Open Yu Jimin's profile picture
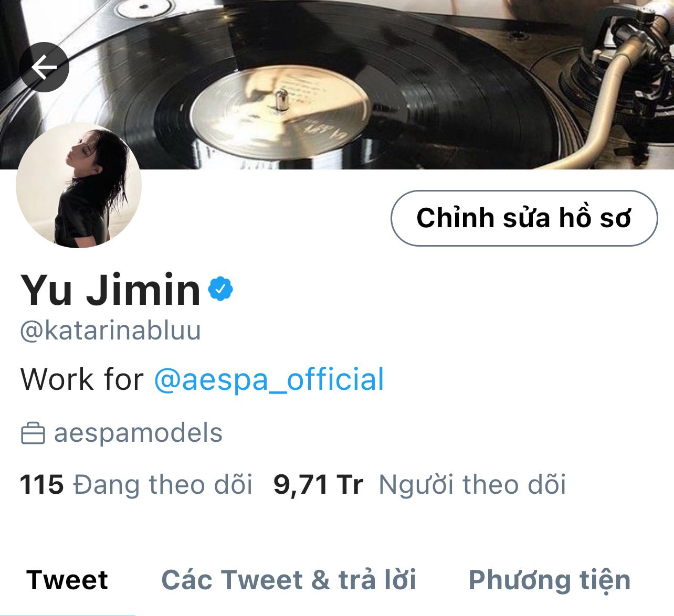 79,185
